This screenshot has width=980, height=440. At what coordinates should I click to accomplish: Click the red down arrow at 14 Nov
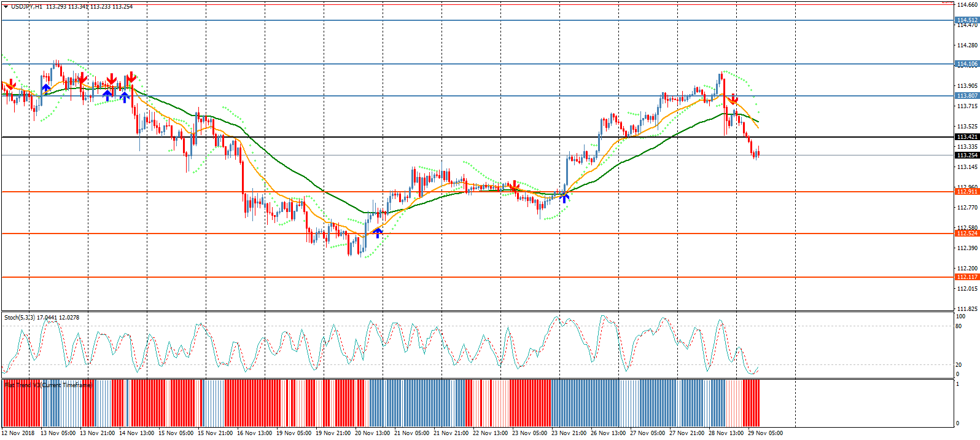[130, 78]
